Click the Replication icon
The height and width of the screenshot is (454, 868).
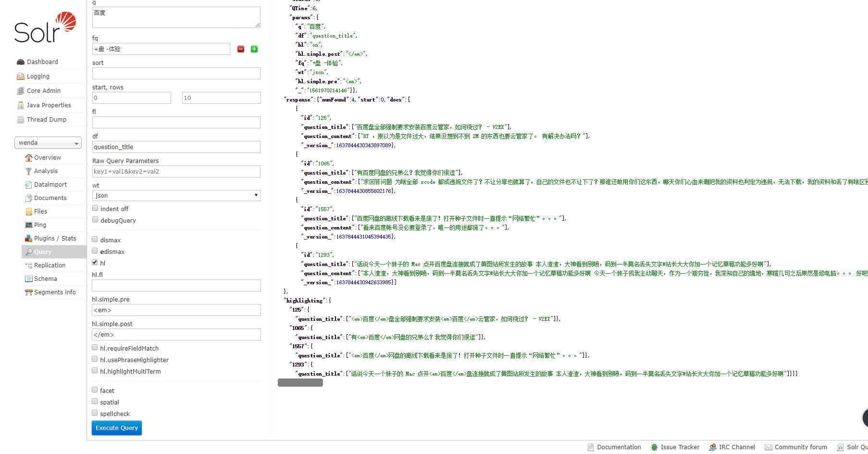point(29,265)
